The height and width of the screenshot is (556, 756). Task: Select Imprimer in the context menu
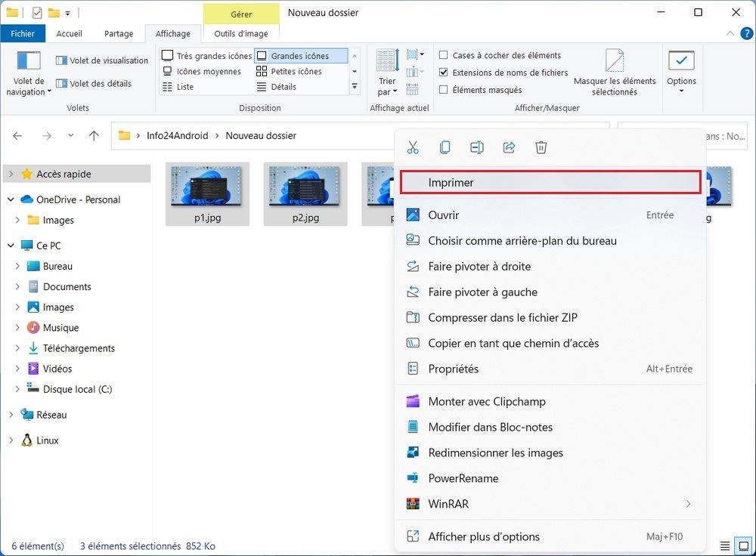click(550, 182)
